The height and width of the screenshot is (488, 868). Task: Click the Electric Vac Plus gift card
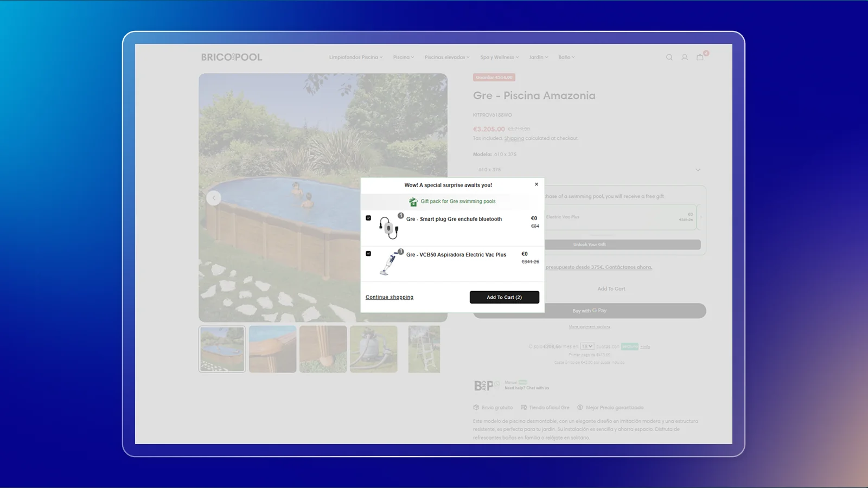[x=620, y=217]
